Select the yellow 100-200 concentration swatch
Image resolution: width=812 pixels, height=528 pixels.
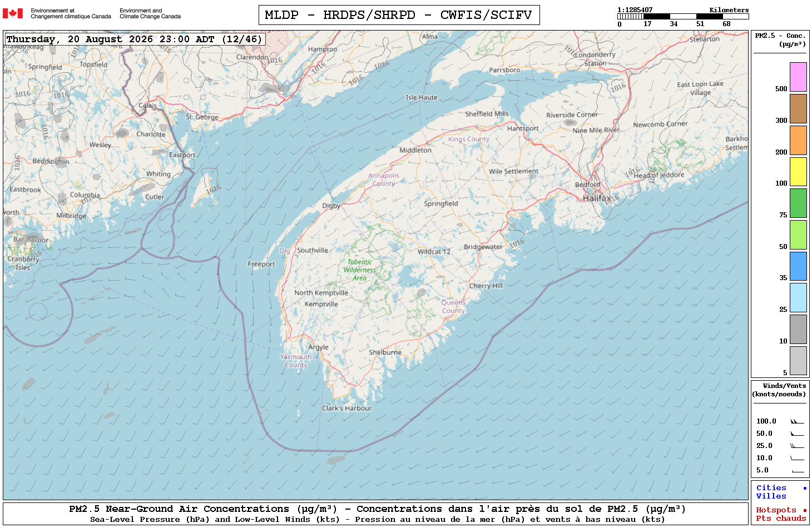[x=798, y=171]
